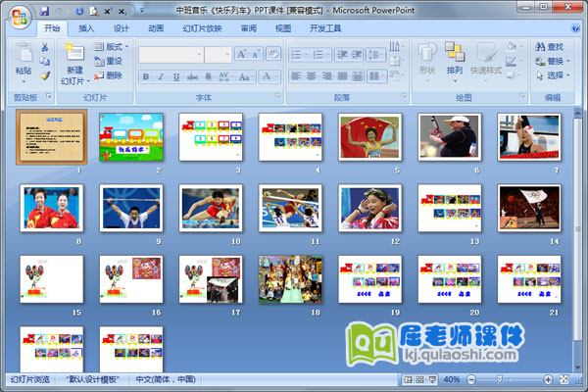Switch to Normal view icon in status bar

tap(408, 380)
